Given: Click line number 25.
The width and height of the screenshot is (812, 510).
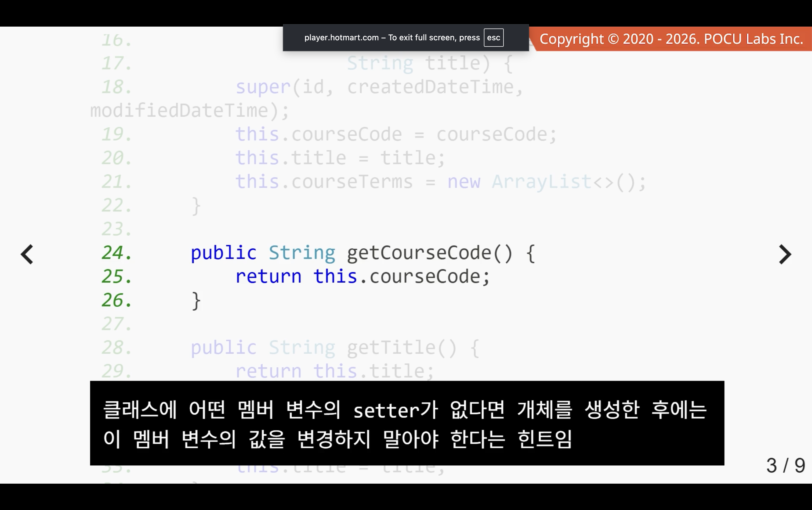Looking at the screenshot, I should coord(116,276).
